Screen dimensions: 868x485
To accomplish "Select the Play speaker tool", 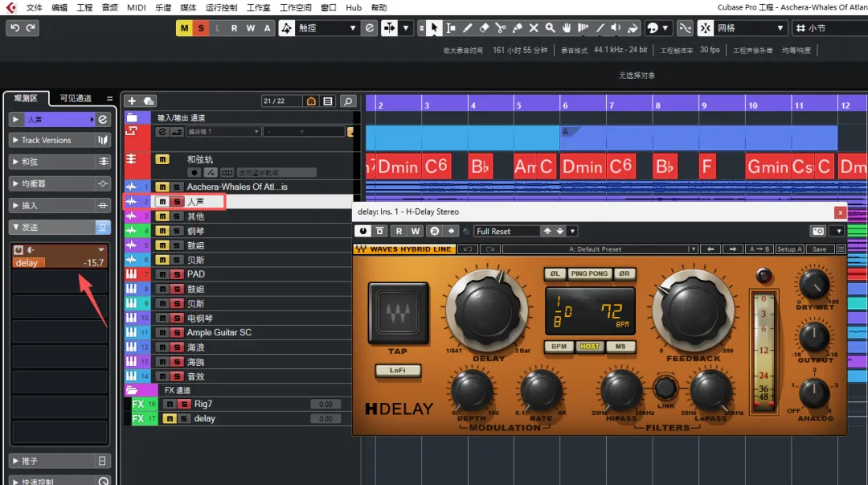I will (616, 27).
